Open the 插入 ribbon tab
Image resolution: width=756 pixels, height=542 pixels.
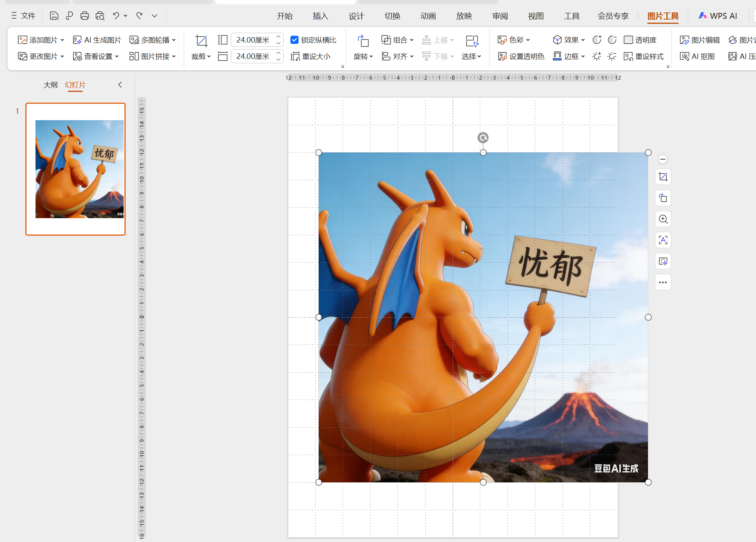[x=320, y=16]
